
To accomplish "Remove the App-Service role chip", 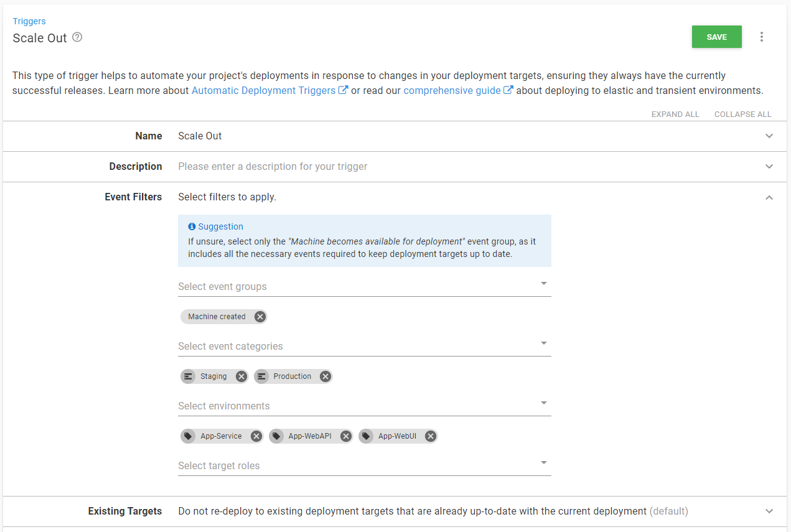I will 256,436.
